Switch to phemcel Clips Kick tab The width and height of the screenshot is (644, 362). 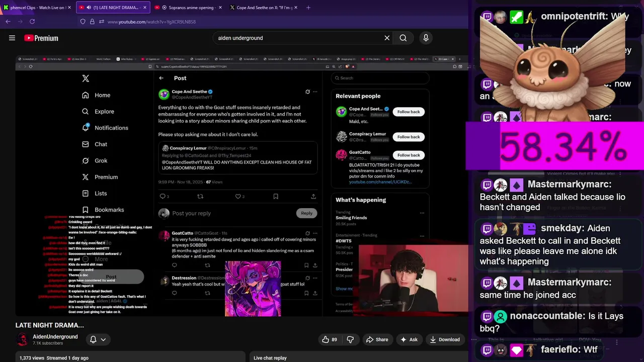coord(37,8)
